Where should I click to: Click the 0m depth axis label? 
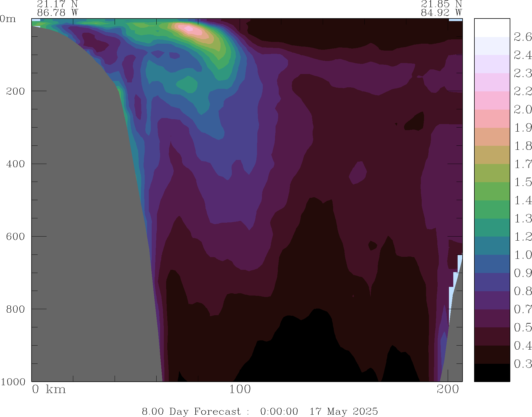(8, 19)
